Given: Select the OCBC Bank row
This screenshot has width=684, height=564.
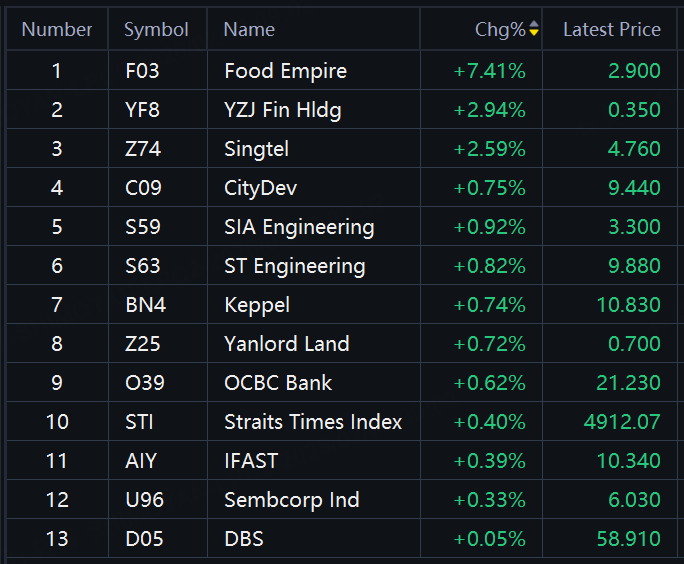Looking at the screenshot, I should (278, 383).
